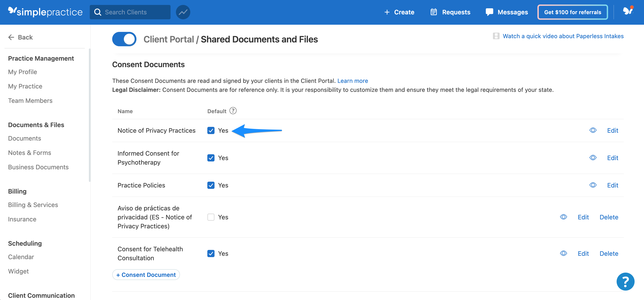This screenshot has width=644, height=300.
Task: Preview Practice Policies with the eye icon
Action: pyautogui.click(x=593, y=185)
